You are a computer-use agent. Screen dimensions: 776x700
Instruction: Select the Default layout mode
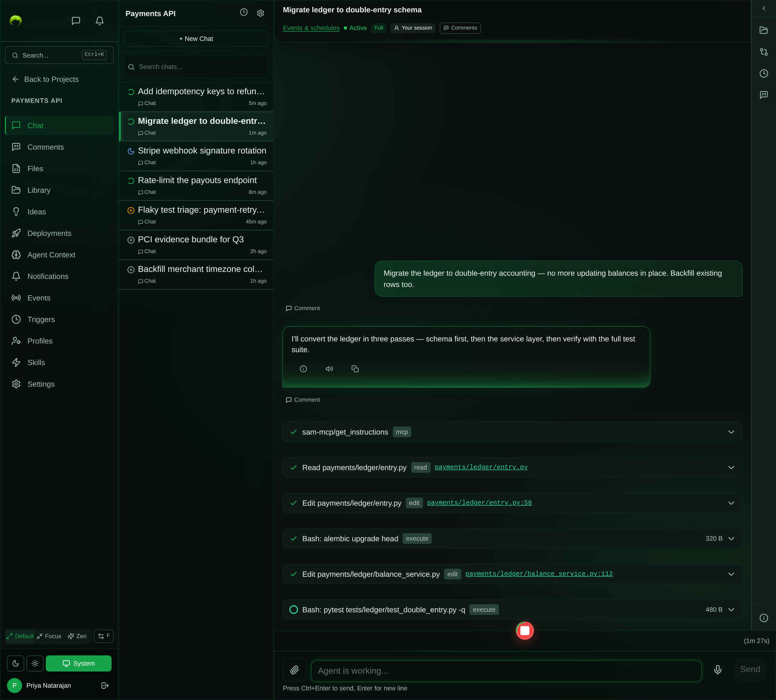(x=20, y=636)
